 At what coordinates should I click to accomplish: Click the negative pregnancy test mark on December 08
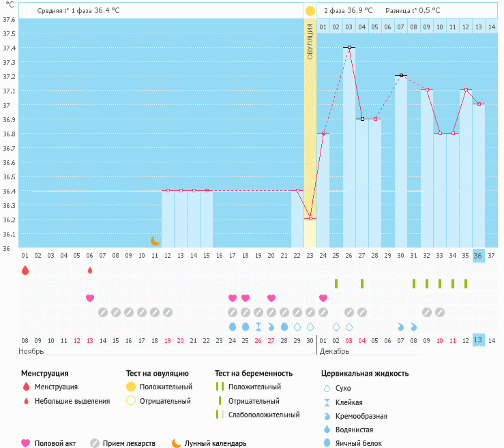414,284
